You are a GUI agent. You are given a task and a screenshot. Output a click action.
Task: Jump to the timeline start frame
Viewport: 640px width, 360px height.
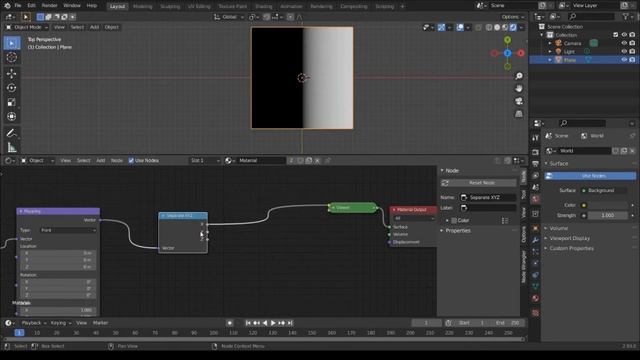coord(248,323)
